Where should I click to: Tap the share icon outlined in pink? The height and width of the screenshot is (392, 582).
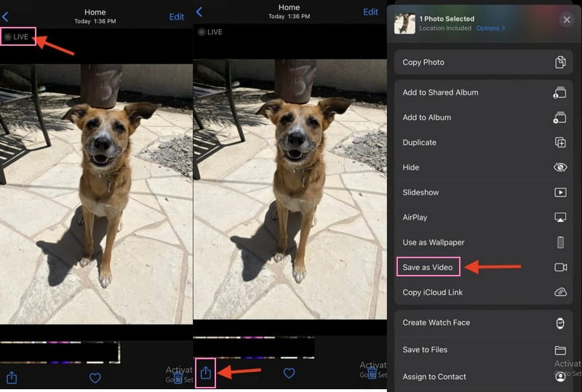click(x=206, y=372)
